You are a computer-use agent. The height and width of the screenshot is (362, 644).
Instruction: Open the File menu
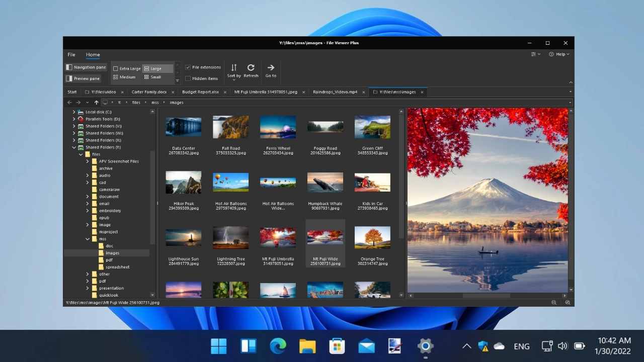point(71,55)
